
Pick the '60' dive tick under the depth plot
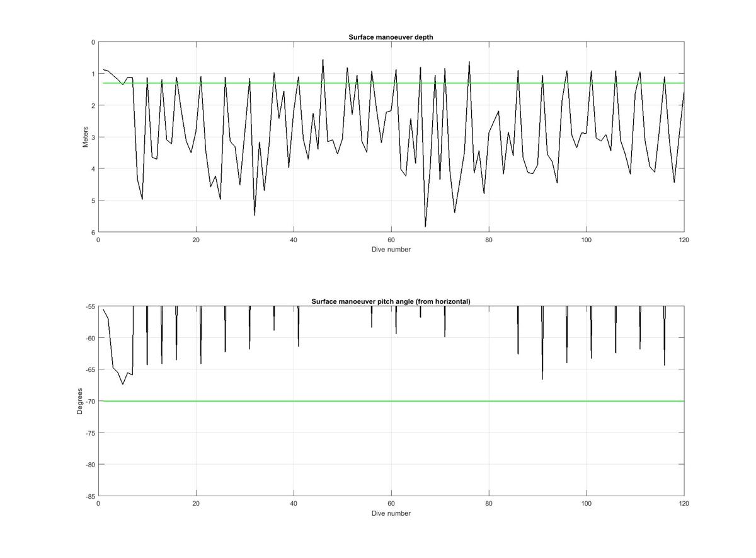391,240
